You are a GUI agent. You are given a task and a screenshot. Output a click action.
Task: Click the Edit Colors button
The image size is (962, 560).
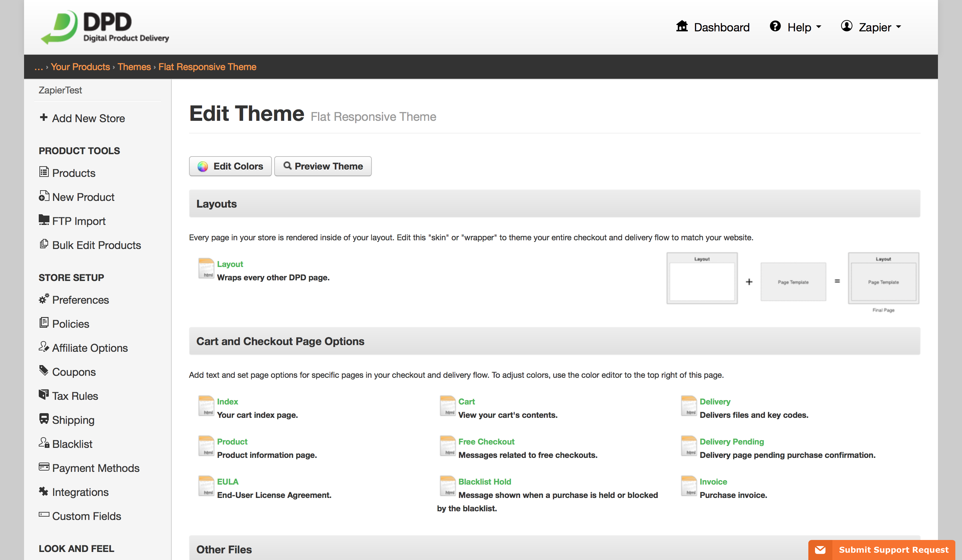(230, 166)
